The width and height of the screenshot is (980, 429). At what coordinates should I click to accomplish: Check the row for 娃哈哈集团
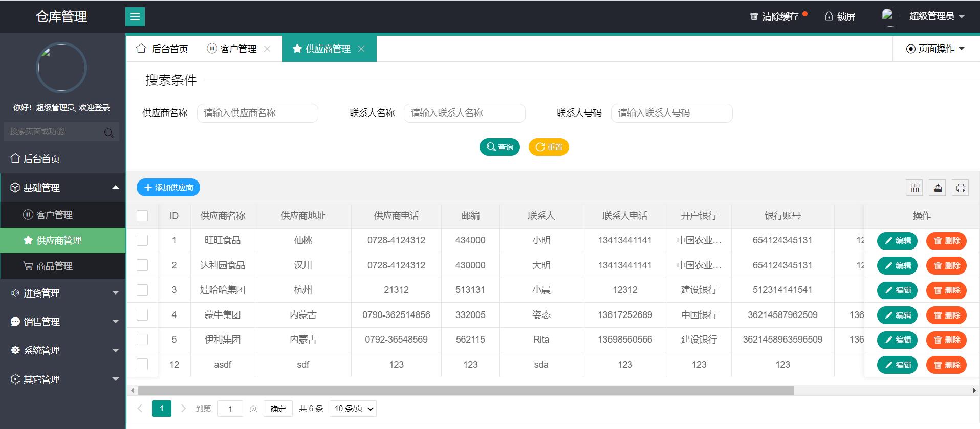click(x=142, y=290)
